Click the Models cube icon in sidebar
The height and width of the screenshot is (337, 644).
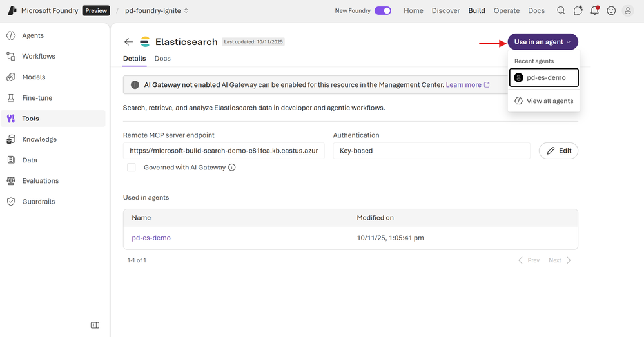point(11,77)
